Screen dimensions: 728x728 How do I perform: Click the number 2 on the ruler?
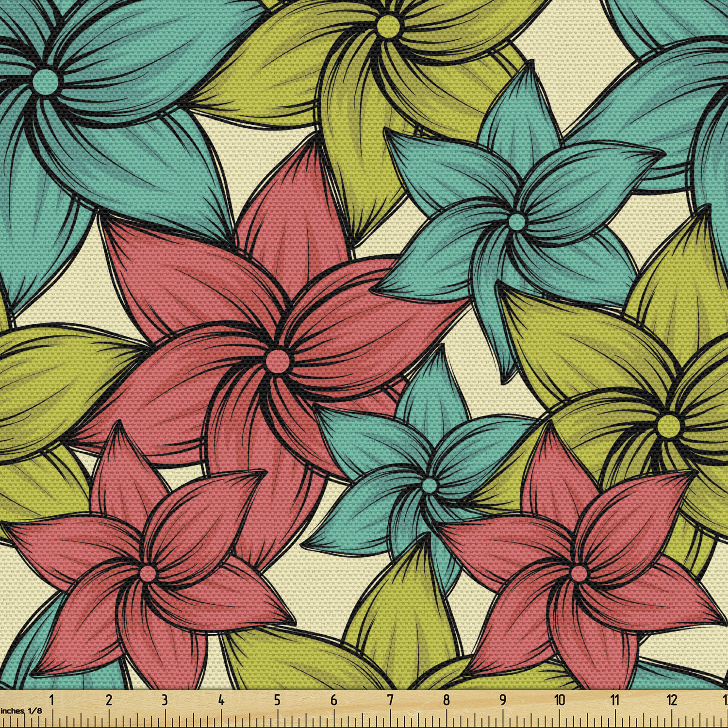tap(109, 700)
